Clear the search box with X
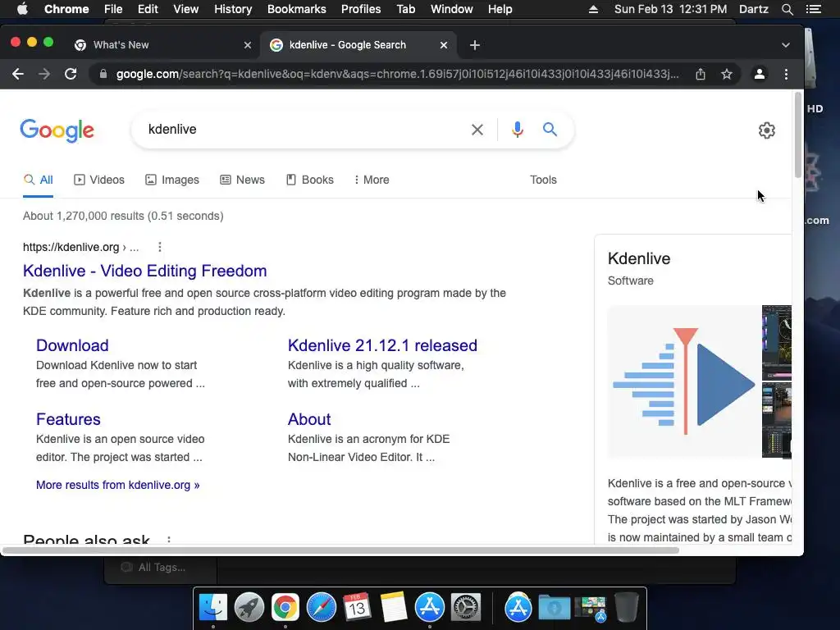840x630 pixels. 477,129
